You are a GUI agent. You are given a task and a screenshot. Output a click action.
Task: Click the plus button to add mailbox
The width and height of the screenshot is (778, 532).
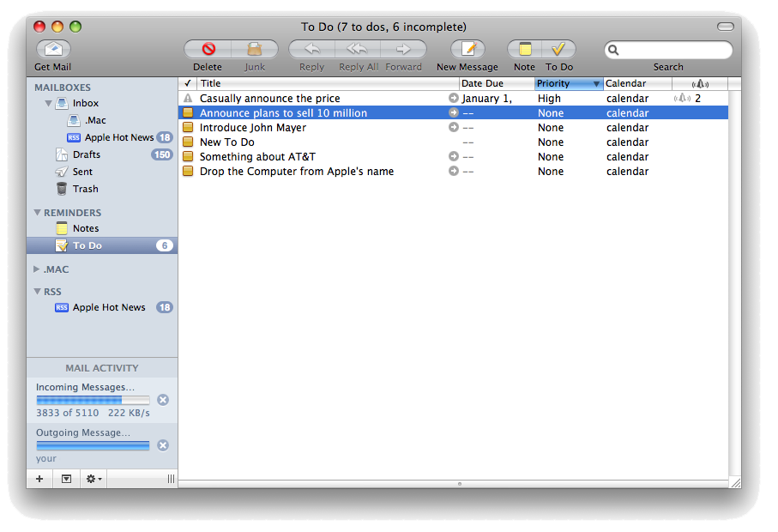[x=39, y=479]
